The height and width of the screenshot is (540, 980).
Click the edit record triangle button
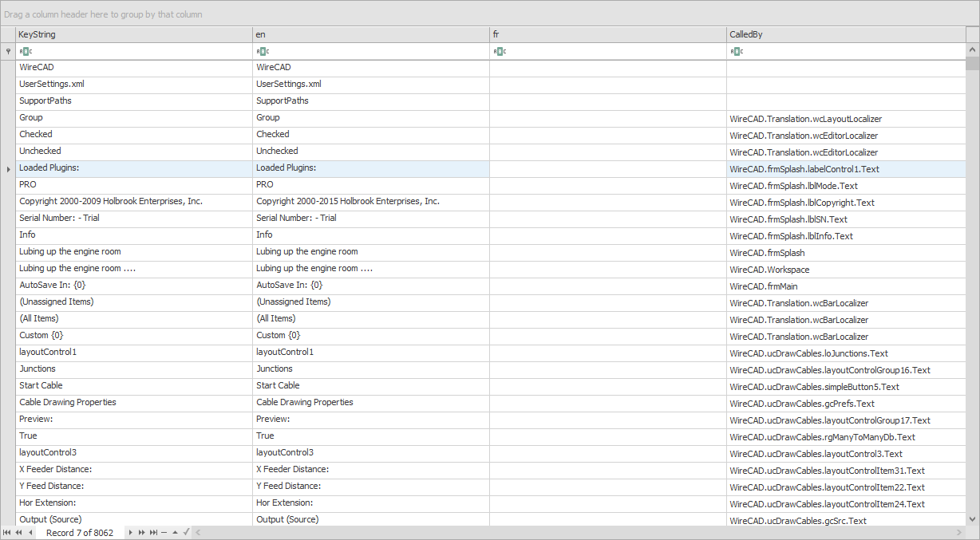click(175, 532)
